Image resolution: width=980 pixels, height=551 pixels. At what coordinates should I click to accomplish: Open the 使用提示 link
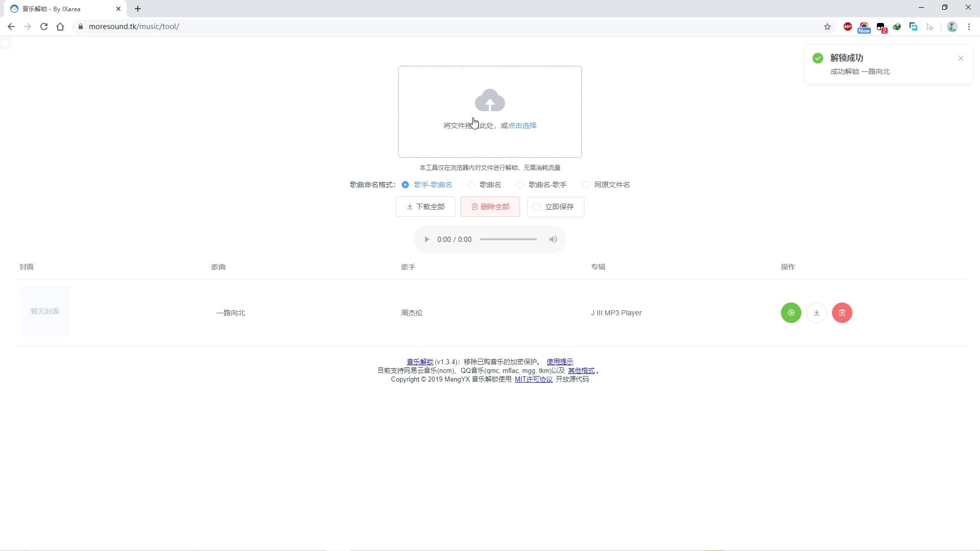click(559, 361)
